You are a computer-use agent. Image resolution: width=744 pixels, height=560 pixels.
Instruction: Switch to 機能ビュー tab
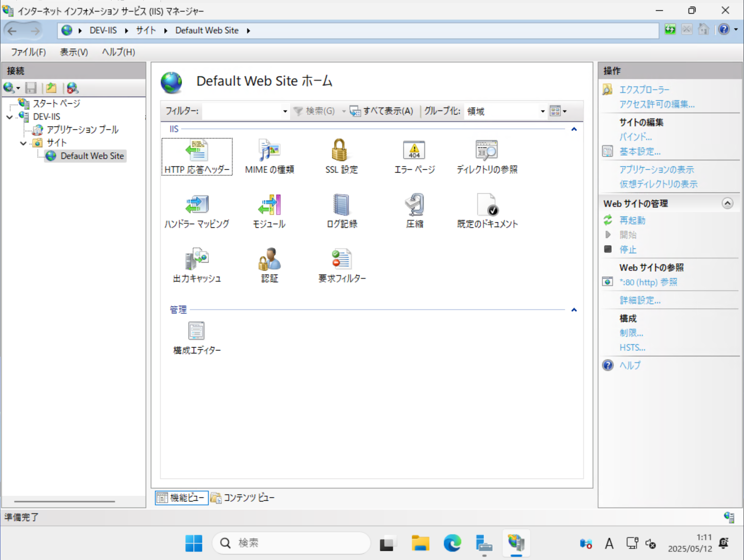pos(182,497)
